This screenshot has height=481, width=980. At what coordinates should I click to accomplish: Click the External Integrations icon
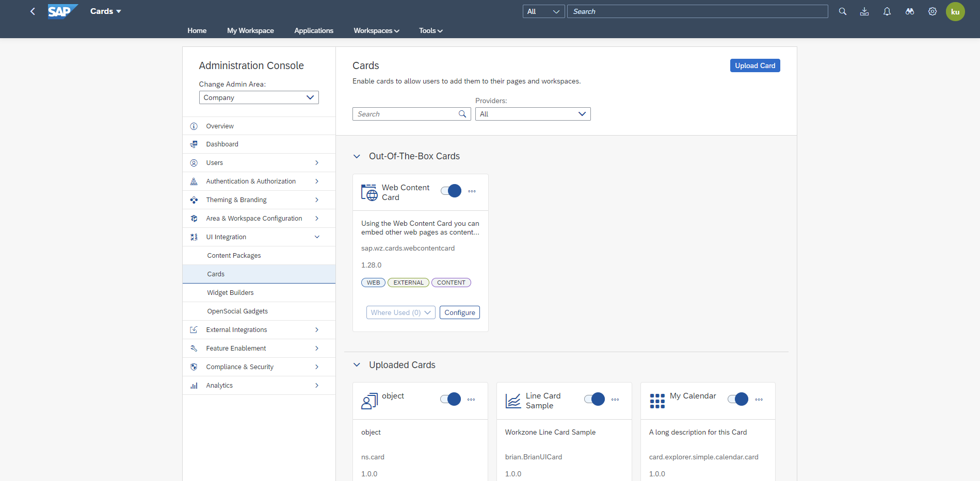coord(194,330)
